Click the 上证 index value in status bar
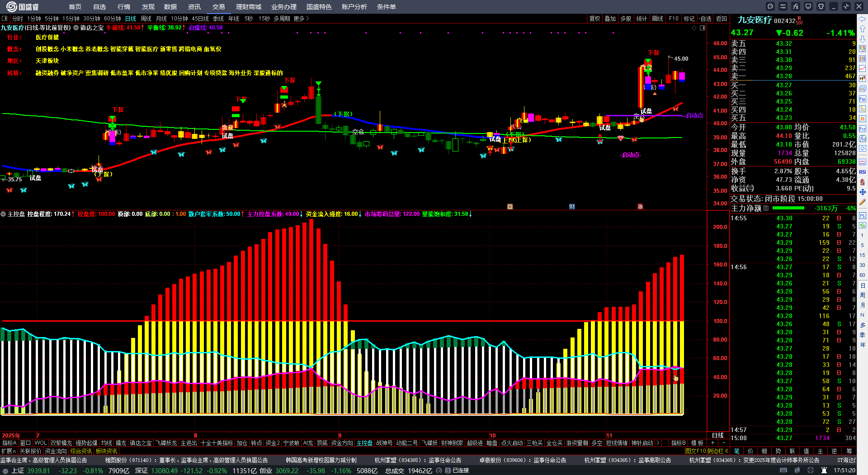Image resolution: width=868 pixels, height=475 pixels. point(38,470)
